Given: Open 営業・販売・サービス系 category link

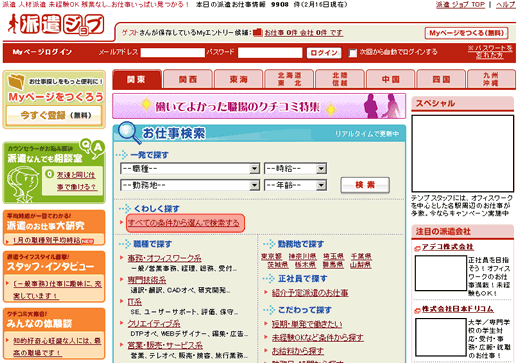Looking at the screenshot, I should tap(165, 345).
